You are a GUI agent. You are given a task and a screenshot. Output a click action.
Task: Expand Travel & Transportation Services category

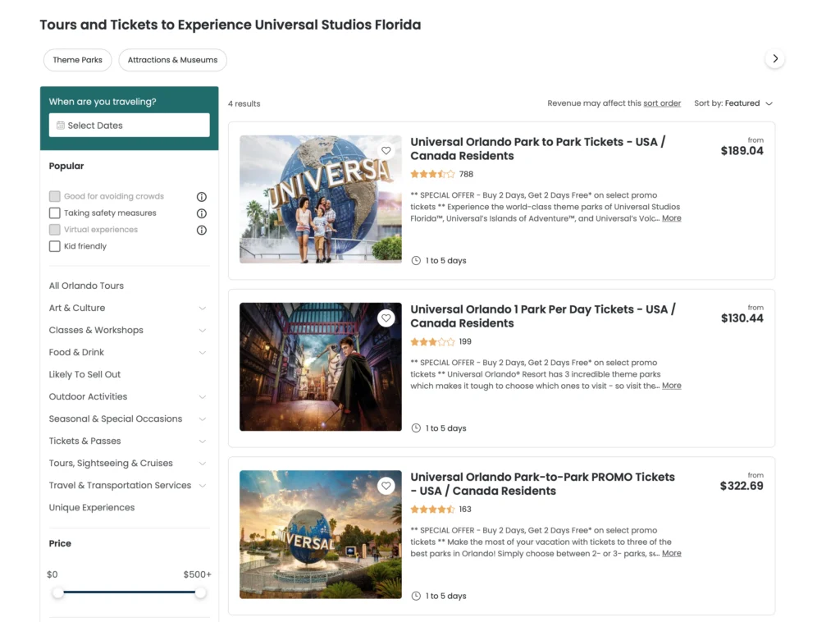coord(203,486)
